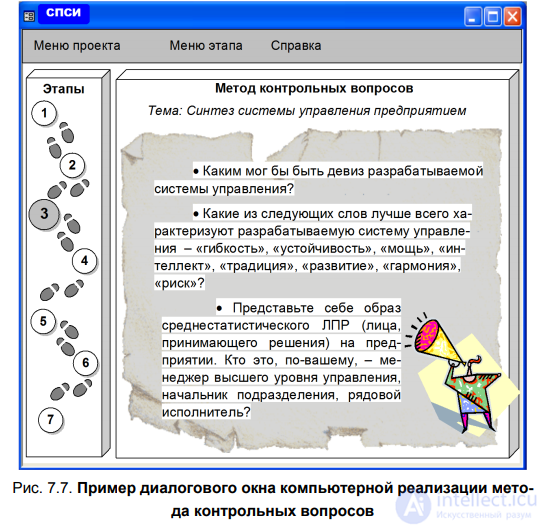Open the Справка help menu
Viewport: 547px width, 530px height.
coord(296,46)
